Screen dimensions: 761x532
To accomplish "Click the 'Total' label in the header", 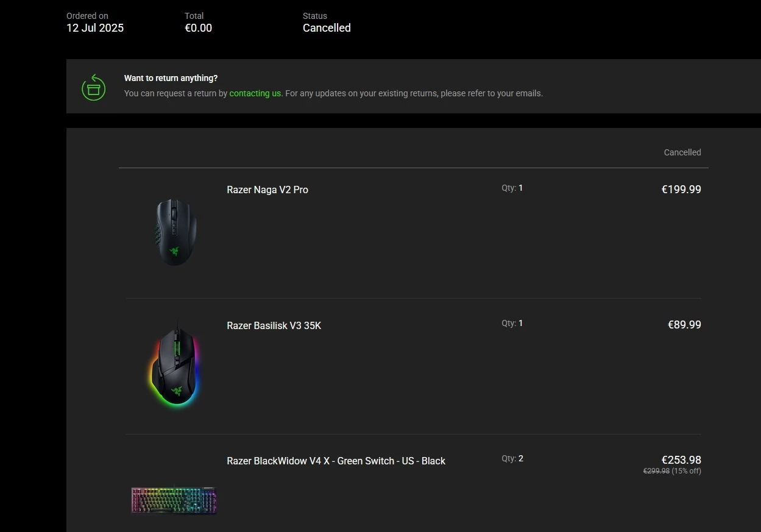I will (194, 16).
